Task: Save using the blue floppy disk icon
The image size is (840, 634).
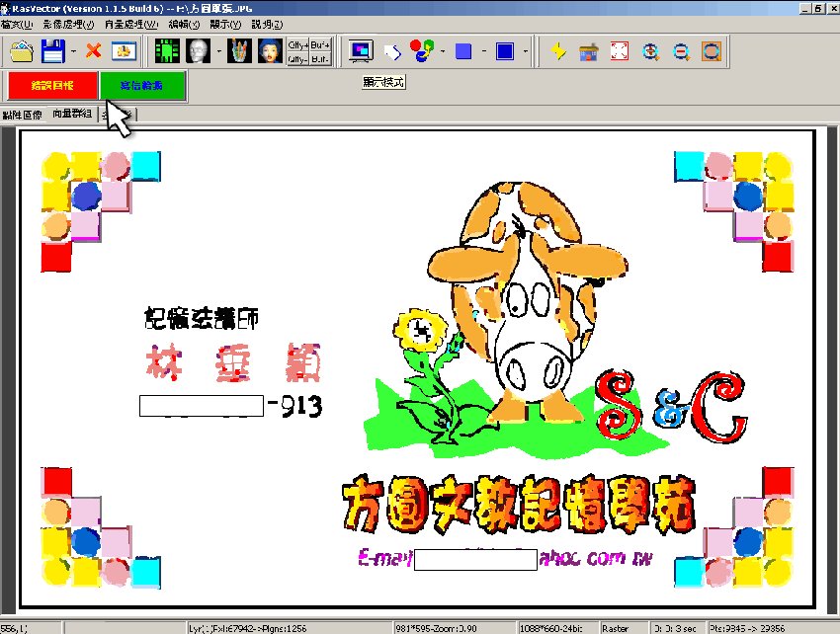Action: (53, 52)
